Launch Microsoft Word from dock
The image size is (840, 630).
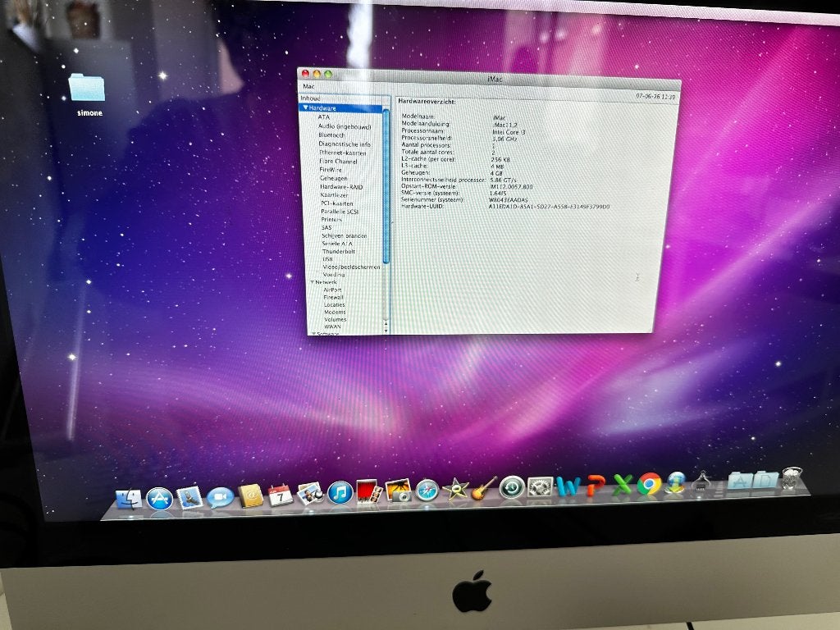click(568, 486)
